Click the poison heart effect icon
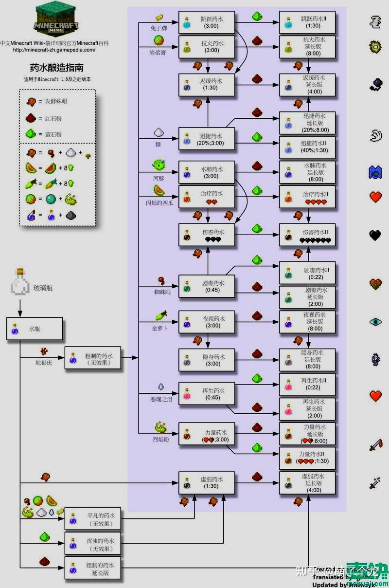Screen dimensions: 389x588 [376, 284]
